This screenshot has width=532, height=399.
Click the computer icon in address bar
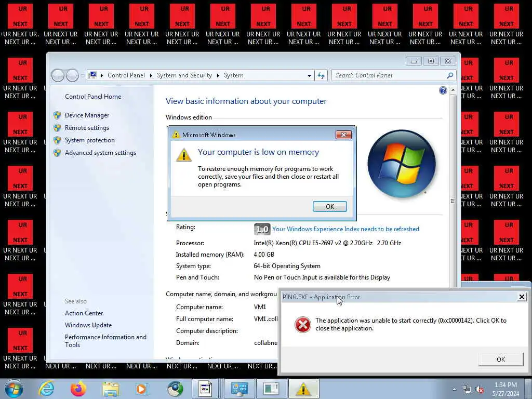tap(92, 75)
